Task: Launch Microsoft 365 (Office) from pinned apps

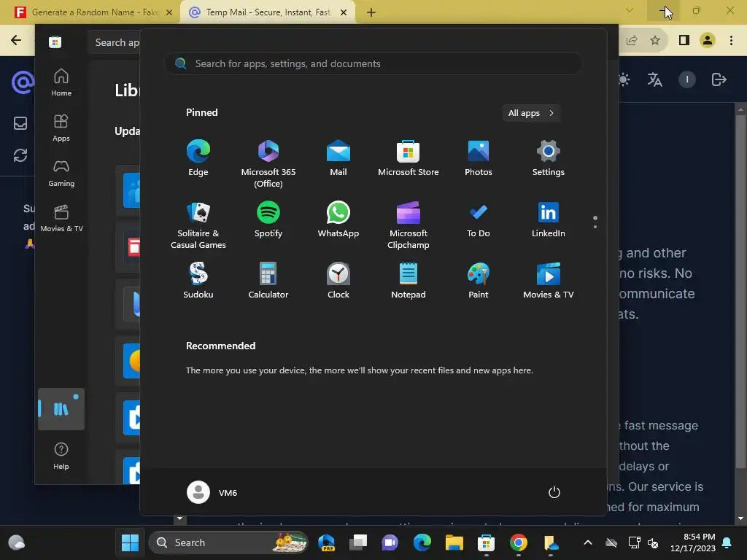Action: pyautogui.click(x=268, y=164)
